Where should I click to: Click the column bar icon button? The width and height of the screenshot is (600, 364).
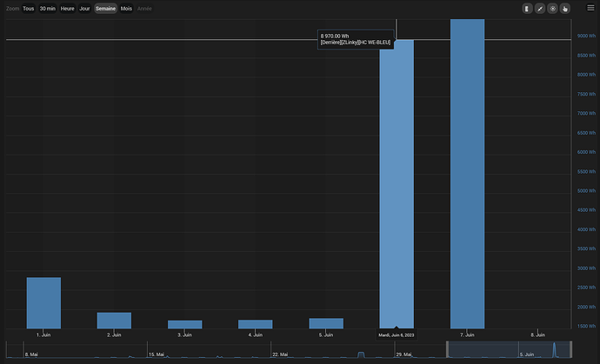coord(527,9)
